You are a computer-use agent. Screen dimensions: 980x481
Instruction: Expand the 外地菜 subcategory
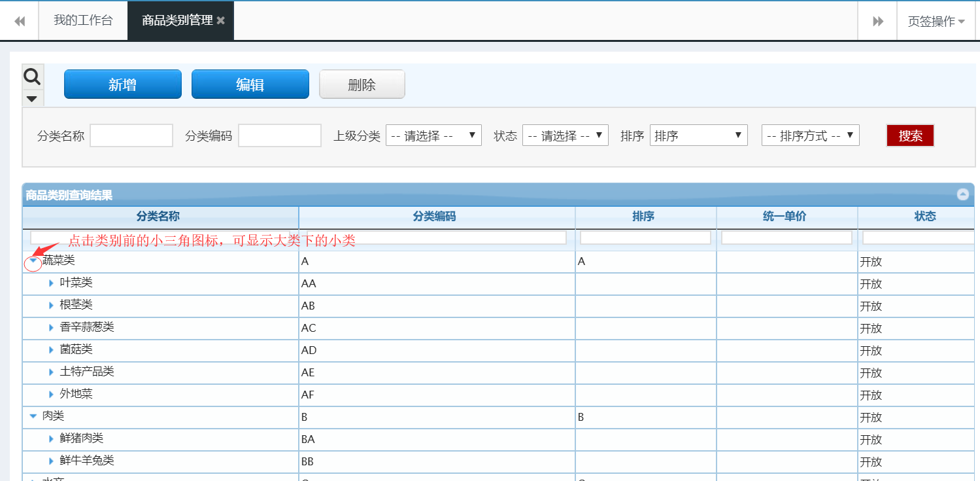52,395
